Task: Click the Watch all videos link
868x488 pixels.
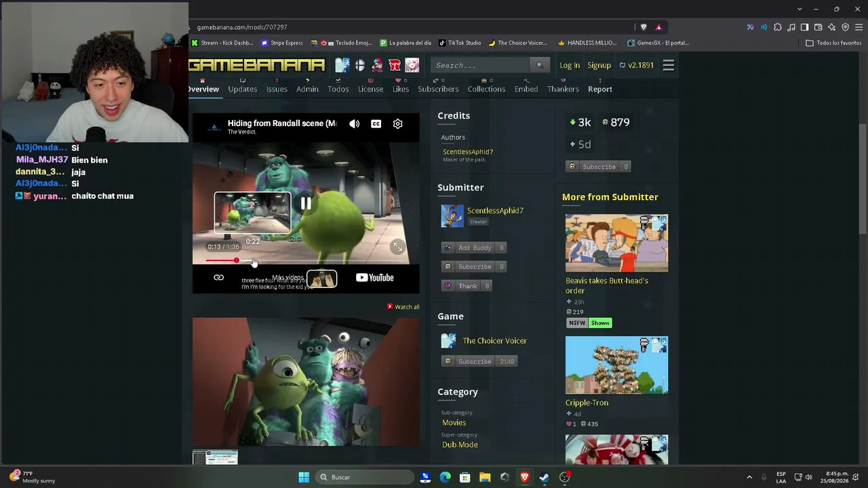Action: [x=403, y=307]
